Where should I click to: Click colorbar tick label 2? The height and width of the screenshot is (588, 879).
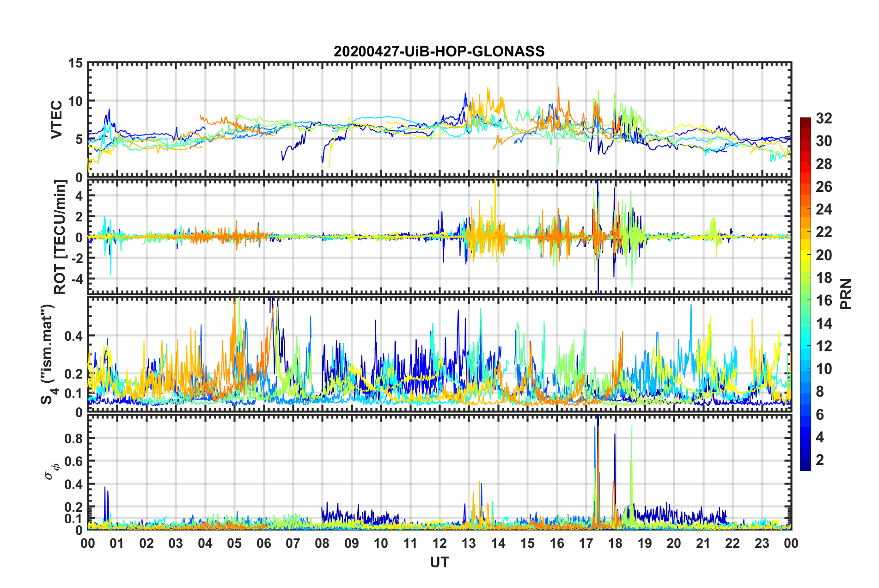coord(820,460)
